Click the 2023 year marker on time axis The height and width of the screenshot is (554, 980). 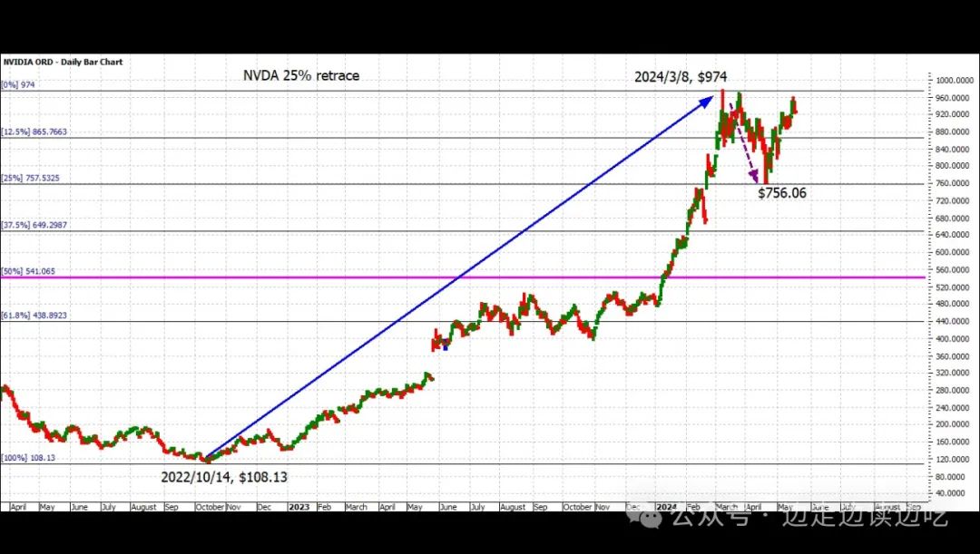click(299, 507)
